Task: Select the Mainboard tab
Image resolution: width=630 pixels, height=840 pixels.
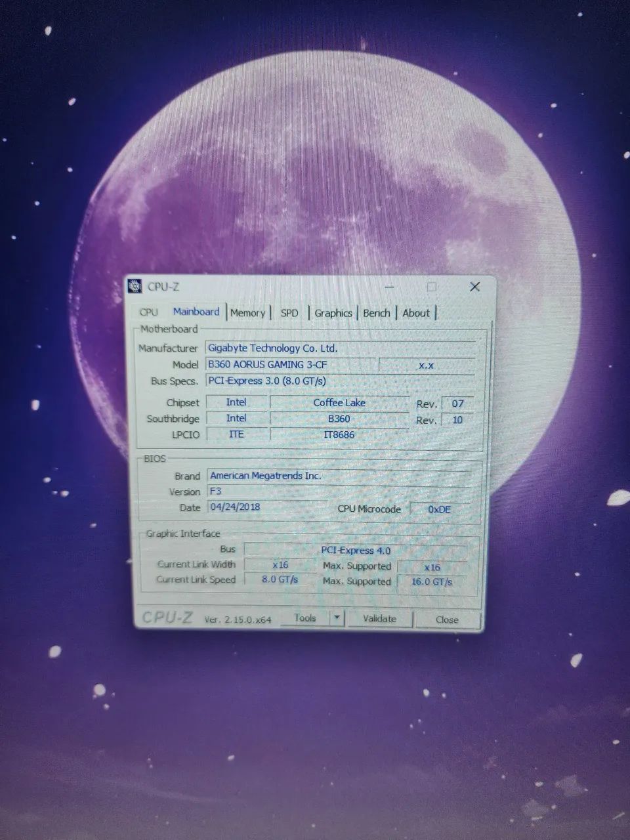Action: pos(196,312)
